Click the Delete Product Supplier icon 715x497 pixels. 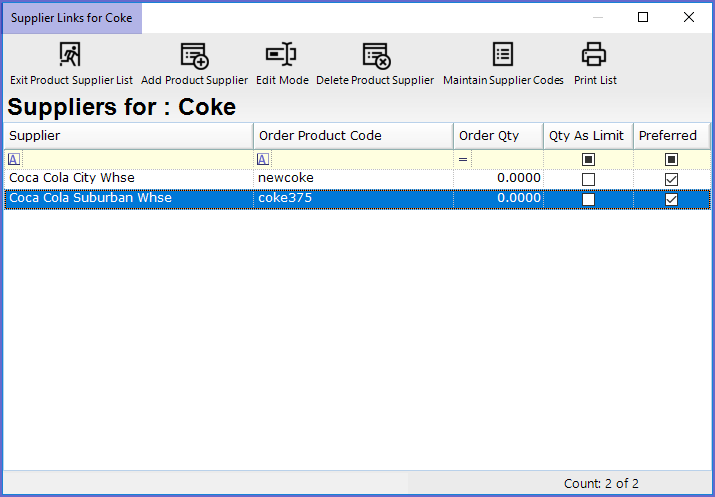point(375,55)
